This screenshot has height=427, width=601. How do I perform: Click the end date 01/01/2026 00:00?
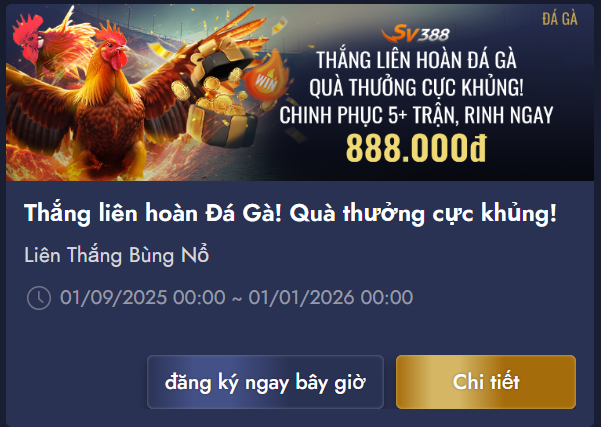tap(331, 297)
